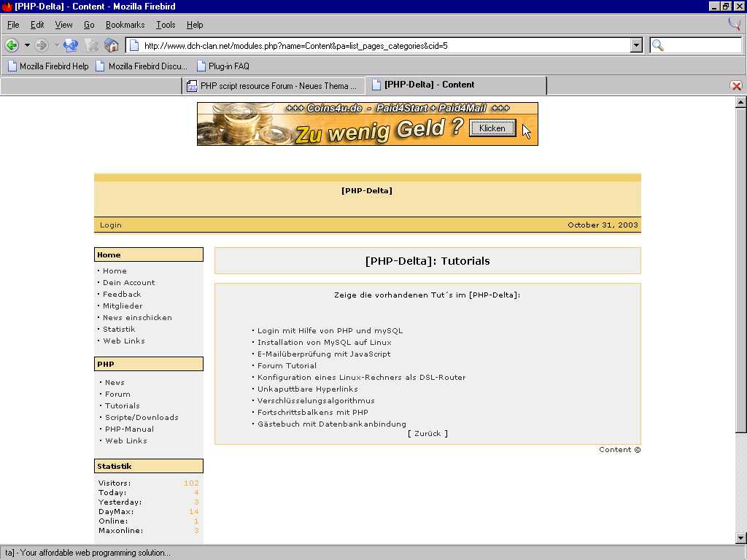Click the search engine magnifier icon
The height and width of the screenshot is (560, 747).
pos(657,46)
